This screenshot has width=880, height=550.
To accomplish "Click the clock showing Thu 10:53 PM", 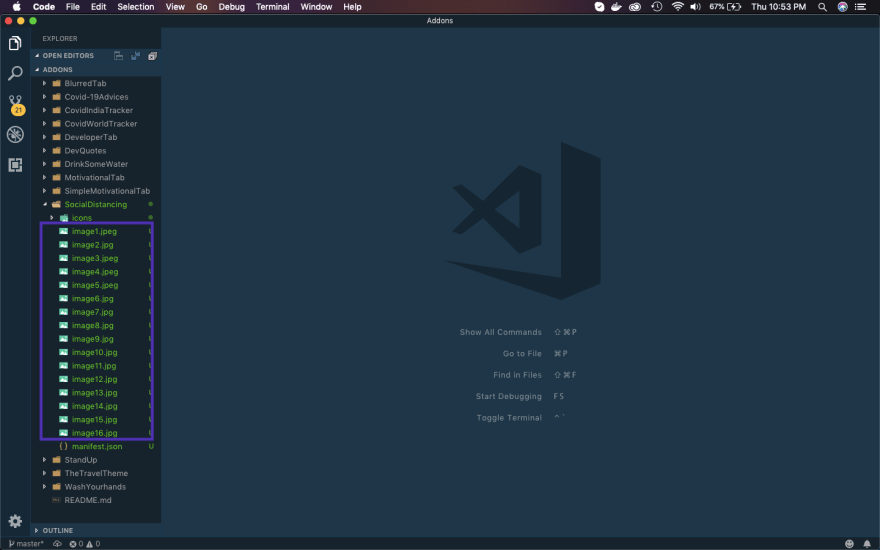I will click(778, 7).
